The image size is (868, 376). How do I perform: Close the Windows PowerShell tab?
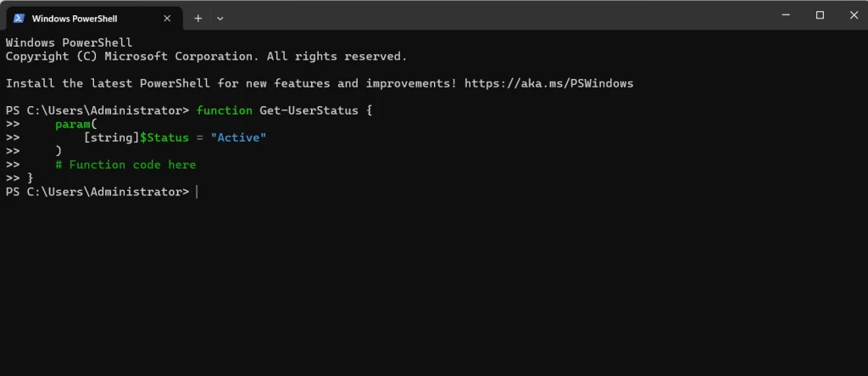click(168, 18)
